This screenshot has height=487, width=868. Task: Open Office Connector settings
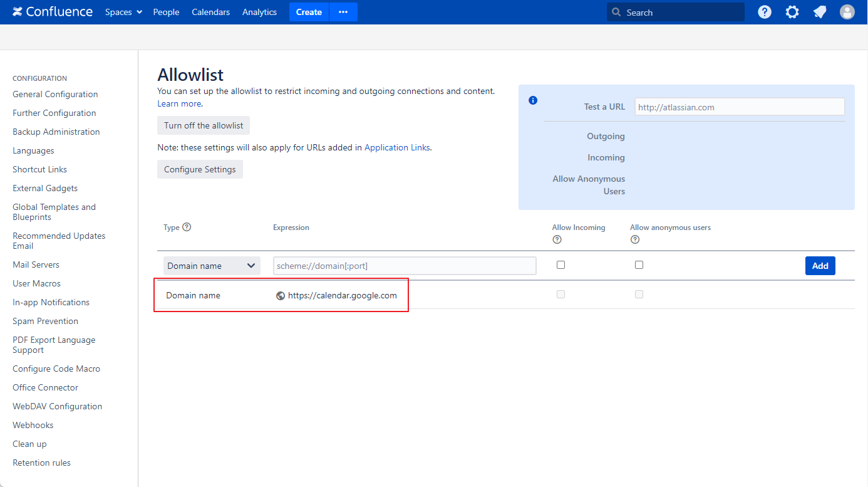(x=45, y=387)
